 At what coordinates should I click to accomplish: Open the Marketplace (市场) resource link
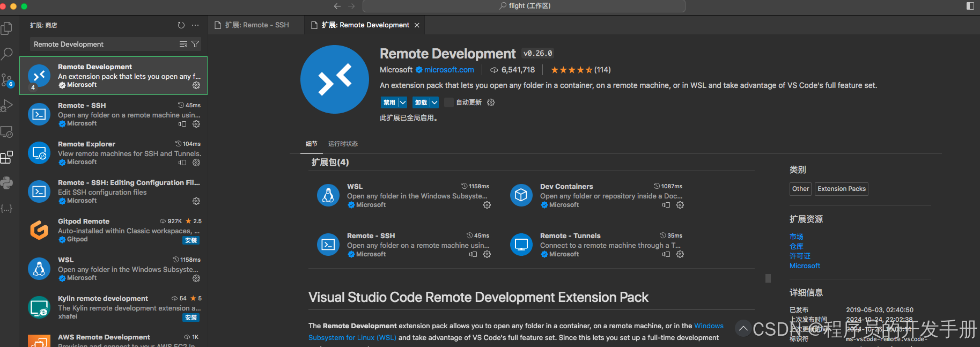[x=797, y=237]
